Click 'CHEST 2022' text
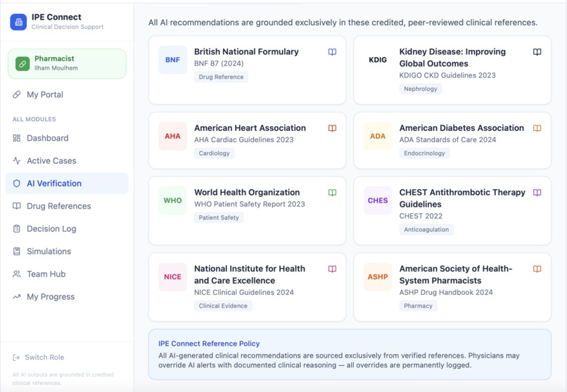 coord(421,216)
